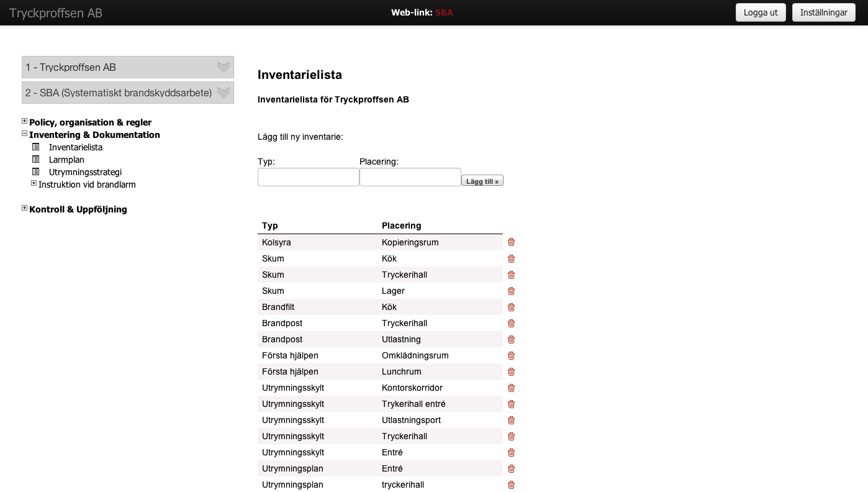Click the Inventering & Dokumentation label
Screen dimensions: 868x492
94,135
